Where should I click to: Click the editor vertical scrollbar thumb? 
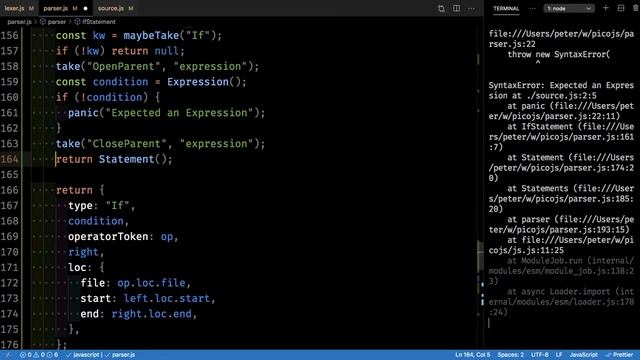(480, 256)
